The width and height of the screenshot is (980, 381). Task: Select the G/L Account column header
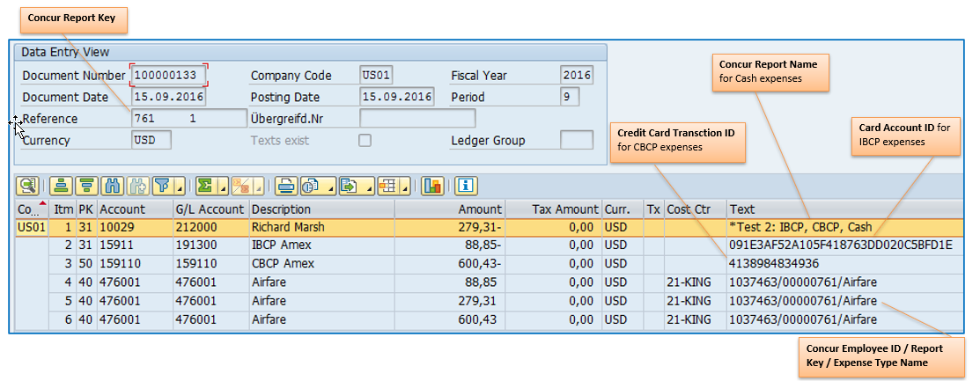211,209
